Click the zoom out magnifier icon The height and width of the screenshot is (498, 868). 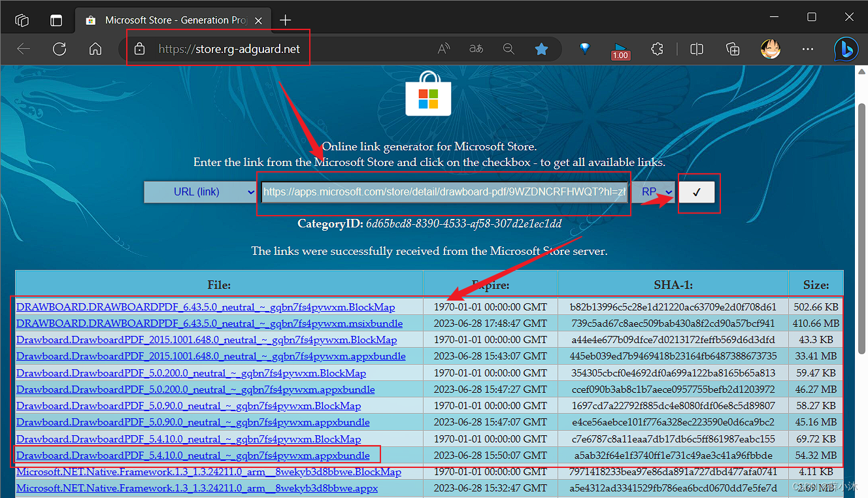(509, 49)
